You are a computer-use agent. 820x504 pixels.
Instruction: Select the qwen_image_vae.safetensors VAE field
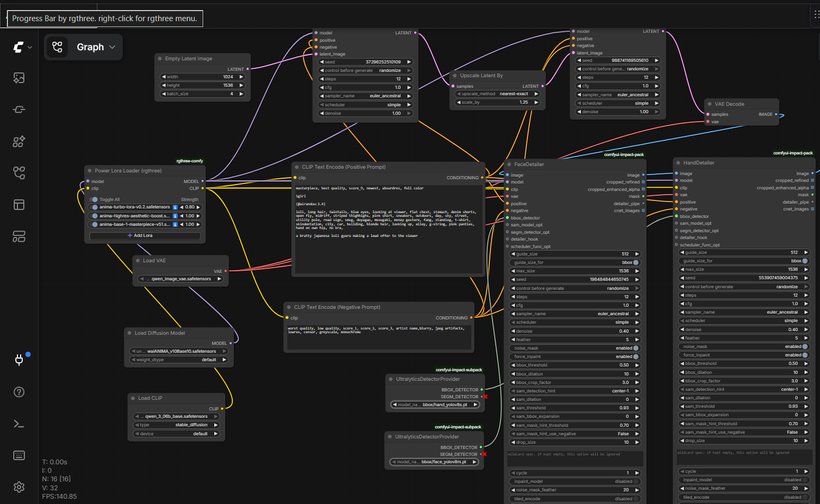coord(181,279)
